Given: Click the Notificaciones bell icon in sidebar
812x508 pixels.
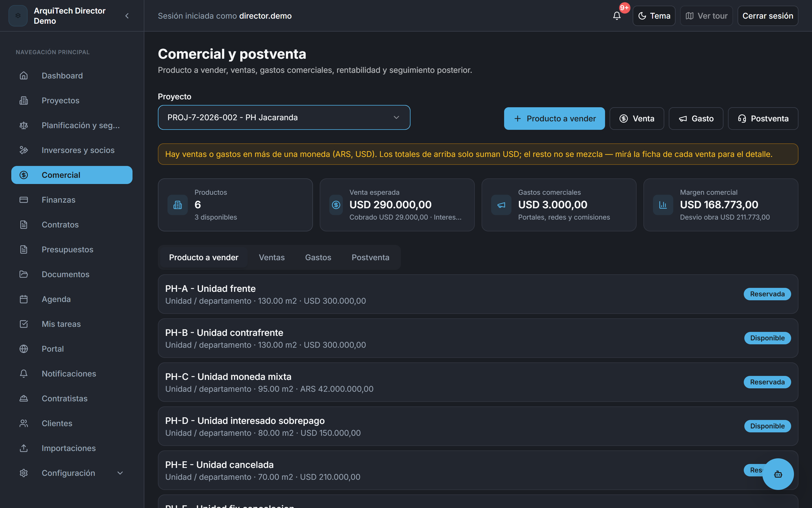Looking at the screenshot, I should [x=23, y=374].
